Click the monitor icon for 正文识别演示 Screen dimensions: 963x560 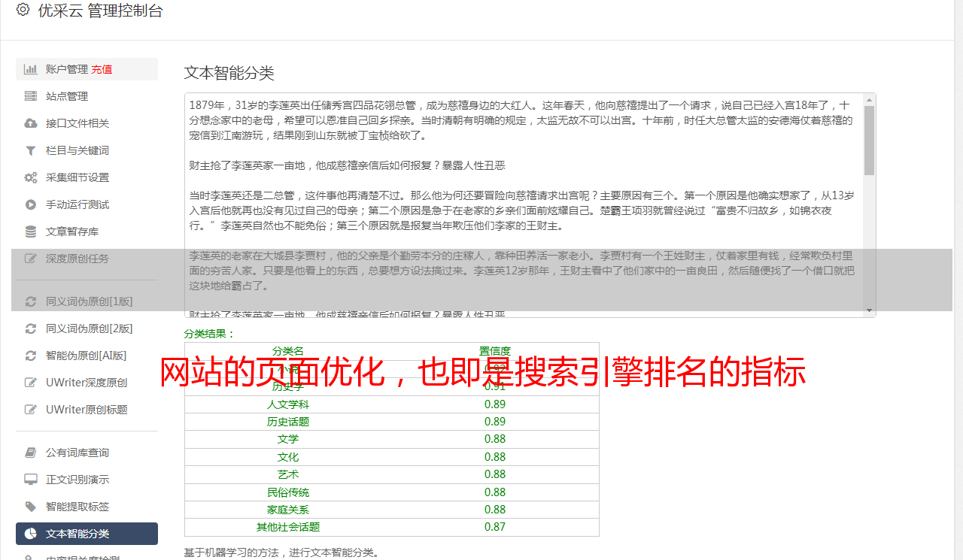pyautogui.click(x=31, y=480)
